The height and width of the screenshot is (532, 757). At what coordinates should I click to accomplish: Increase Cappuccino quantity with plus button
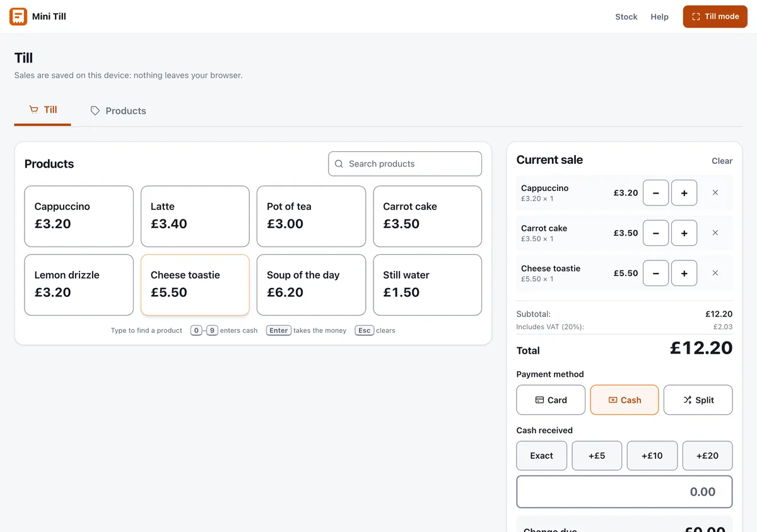coord(684,193)
